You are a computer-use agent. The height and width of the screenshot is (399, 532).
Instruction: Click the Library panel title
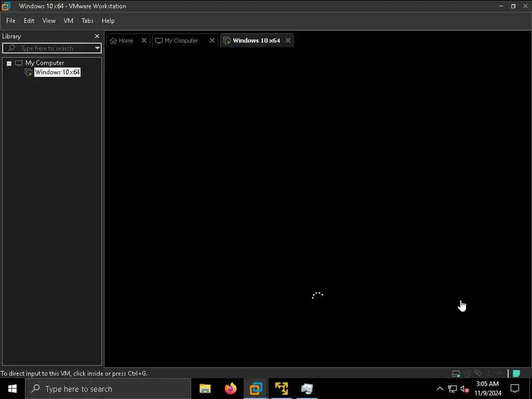coord(11,36)
